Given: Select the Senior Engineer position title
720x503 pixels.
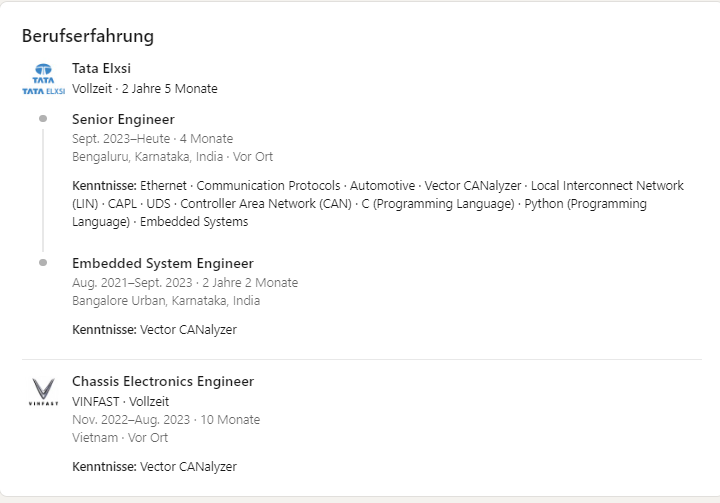Looking at the screenshot, I should click(x=123, y=119).
